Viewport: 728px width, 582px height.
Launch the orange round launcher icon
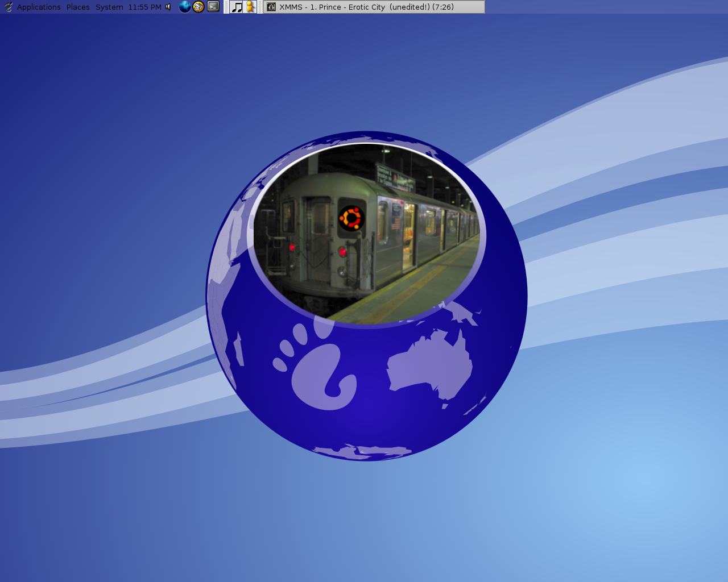click(198, 7)
